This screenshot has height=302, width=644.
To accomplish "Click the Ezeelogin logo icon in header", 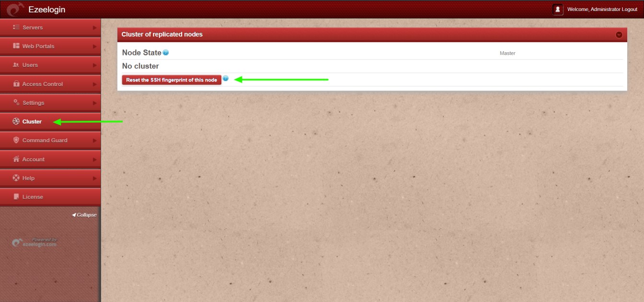I will (14, 9).
